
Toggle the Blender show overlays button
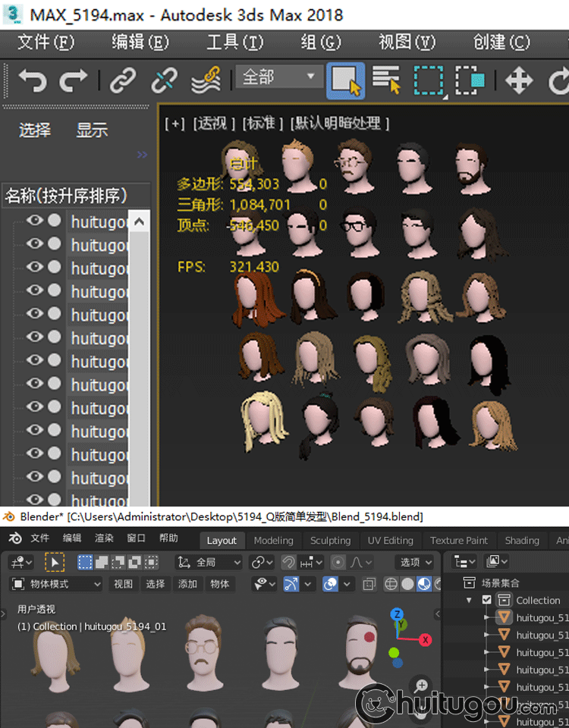[x=330, y=584]
